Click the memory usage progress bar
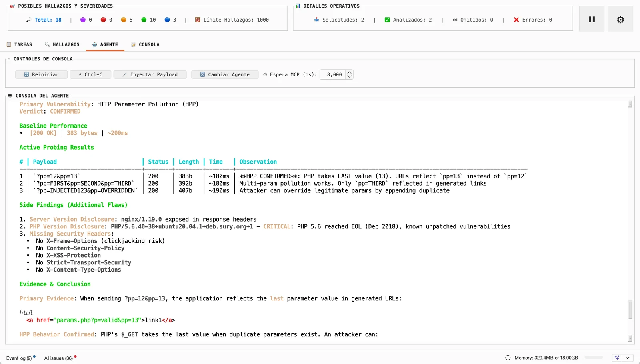The image size is (640, 364). 594,358
